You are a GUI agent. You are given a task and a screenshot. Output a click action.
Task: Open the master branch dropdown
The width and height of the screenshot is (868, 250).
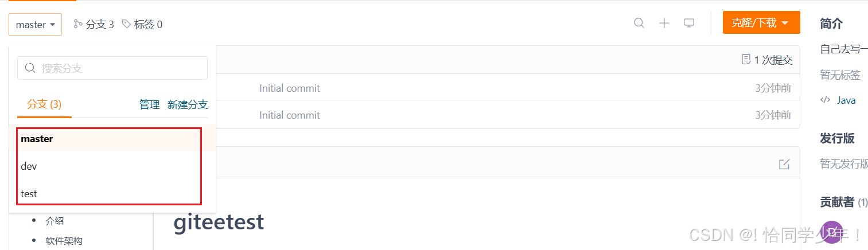[35, 25]
